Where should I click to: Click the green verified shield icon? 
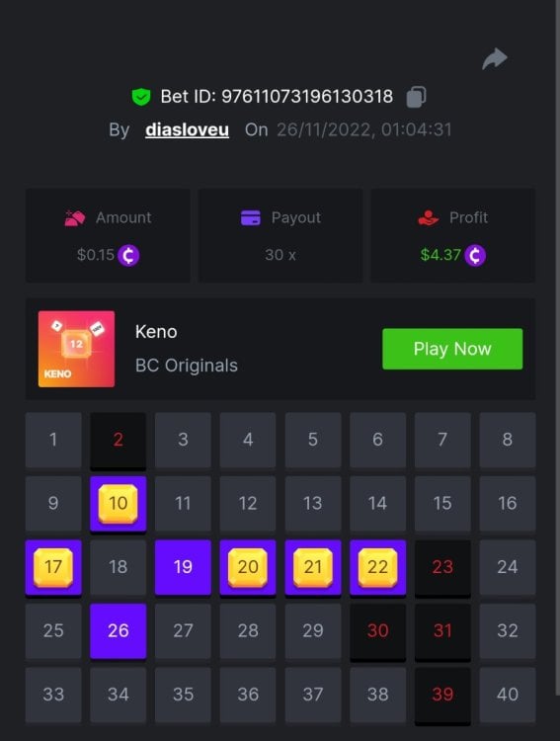click(141, 97)
